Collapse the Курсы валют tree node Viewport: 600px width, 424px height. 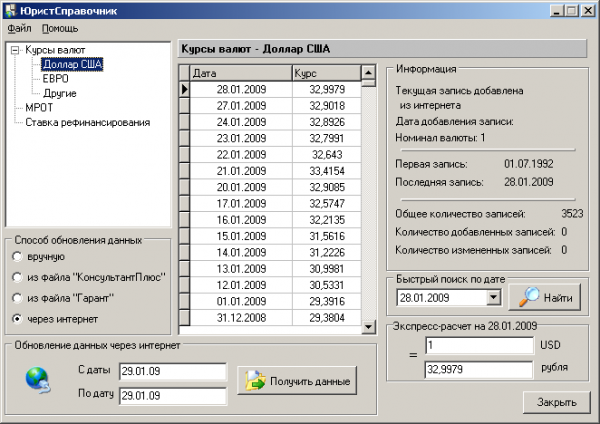click(x=14, y=50)
